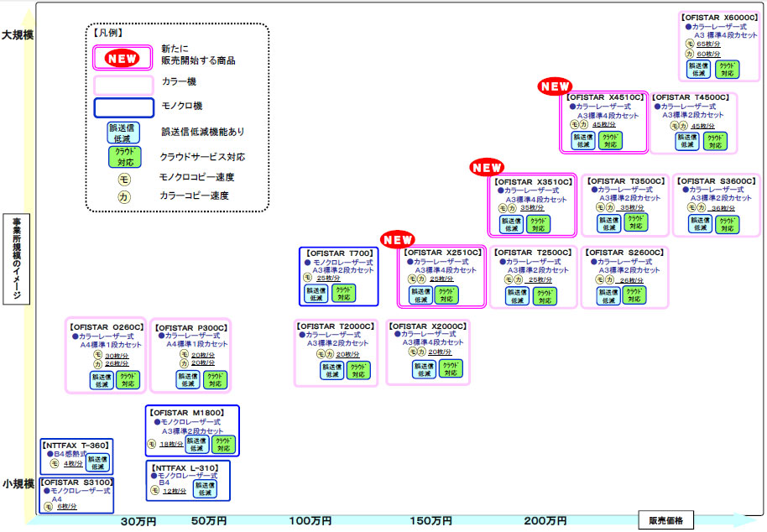This screenshot has height=532, width=767.
Task: Click the 30万円 price axis label
Action: pyautogui.click(x=138, y=521)
